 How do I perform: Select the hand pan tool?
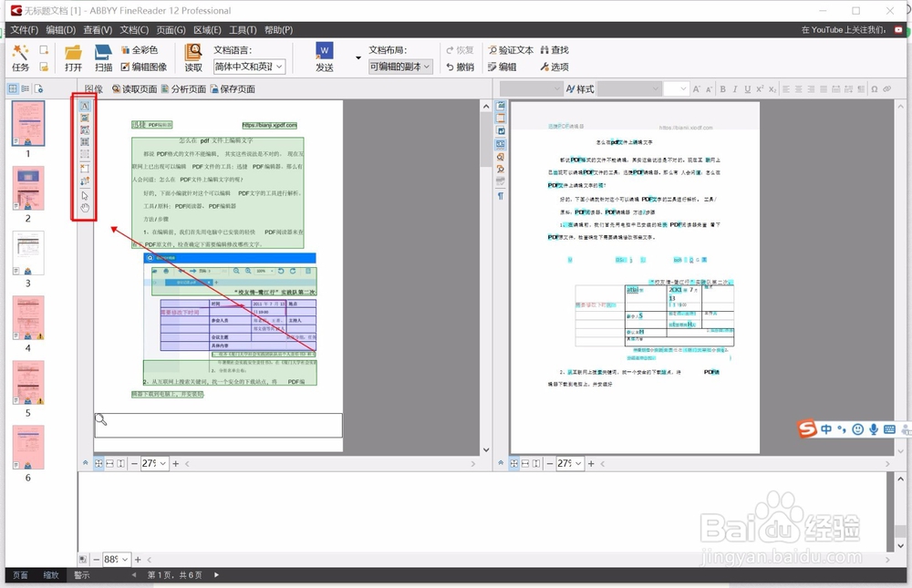coord(85,208)
